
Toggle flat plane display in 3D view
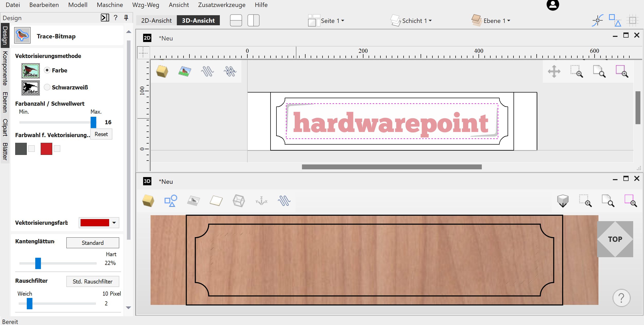[216, 201]
